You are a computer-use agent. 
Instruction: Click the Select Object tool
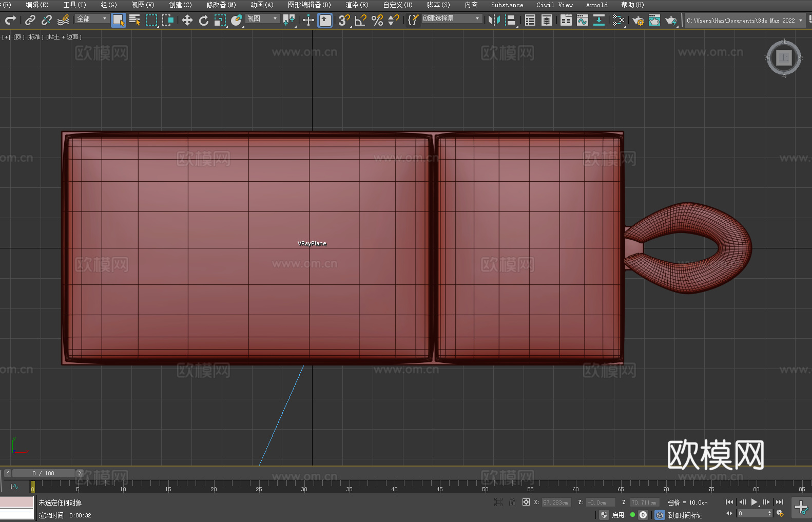(119, 20)
